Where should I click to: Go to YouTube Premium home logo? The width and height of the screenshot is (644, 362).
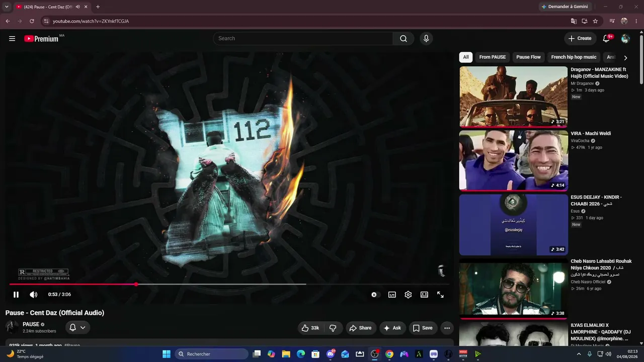41,39
